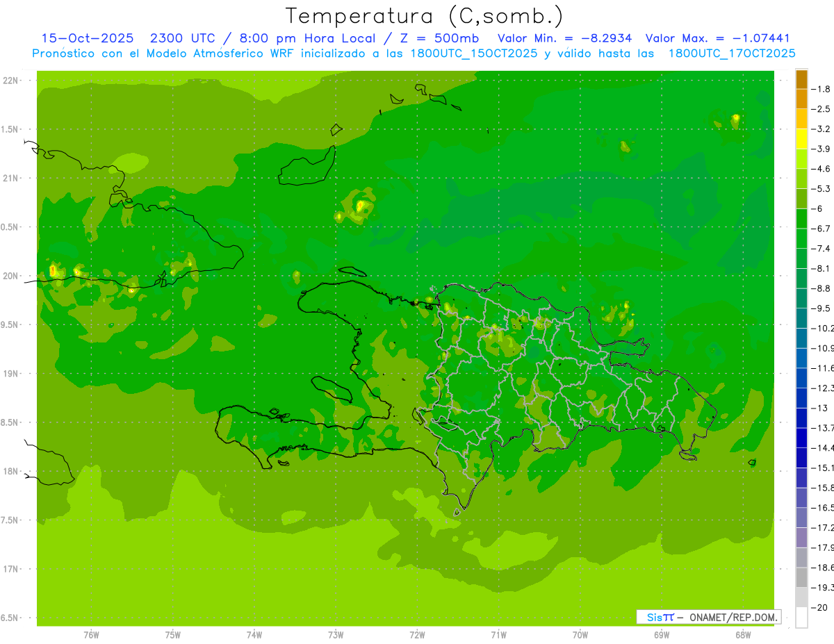Click the '76W' longitude label
834x644 pixels.
pos(91,635)
